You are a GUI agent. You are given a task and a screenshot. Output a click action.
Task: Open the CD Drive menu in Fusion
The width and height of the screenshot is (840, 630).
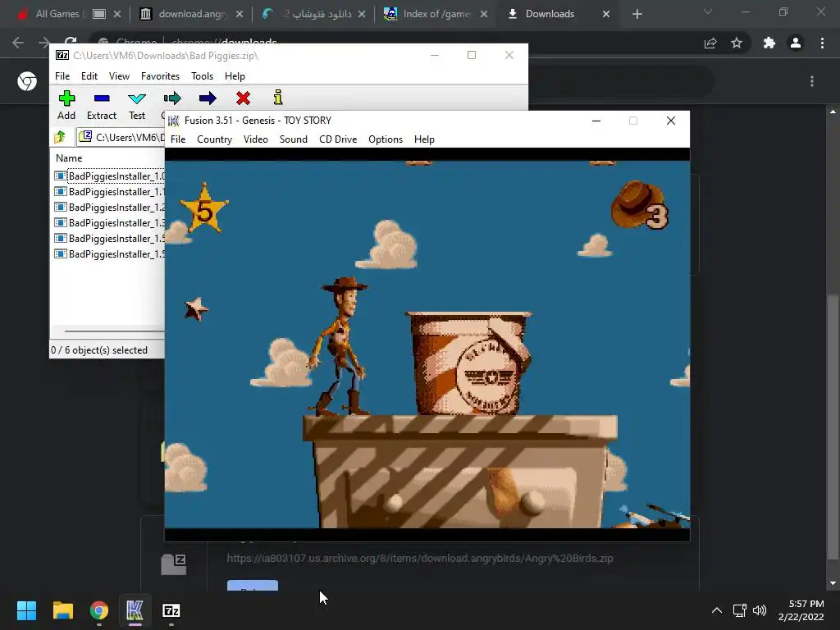click(338, 139)
